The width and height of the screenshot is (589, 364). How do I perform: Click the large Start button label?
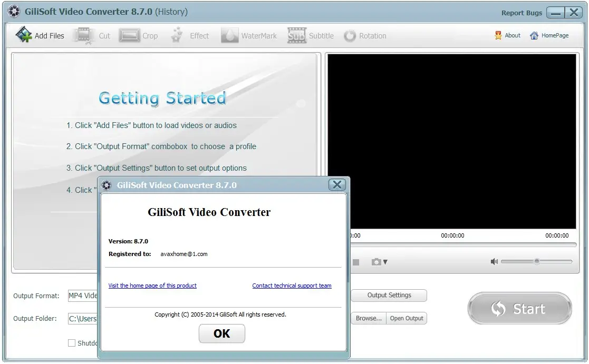[529, 309]
